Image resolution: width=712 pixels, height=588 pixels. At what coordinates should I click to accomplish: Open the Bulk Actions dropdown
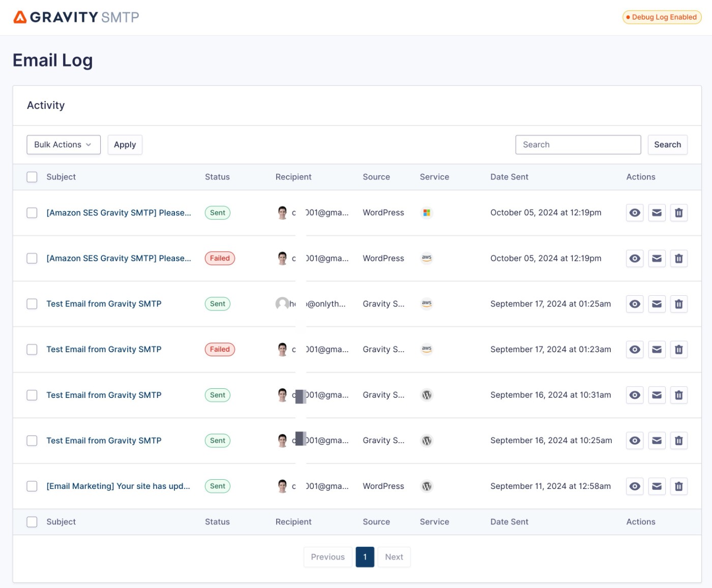pyautogui.click(x=64, y=144)
